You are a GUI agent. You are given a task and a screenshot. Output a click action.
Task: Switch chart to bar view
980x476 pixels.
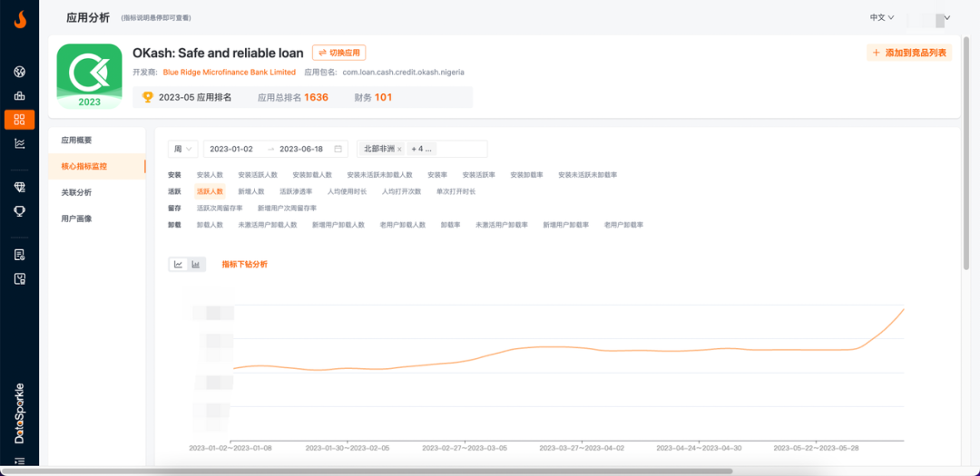(x=195, y=265)
